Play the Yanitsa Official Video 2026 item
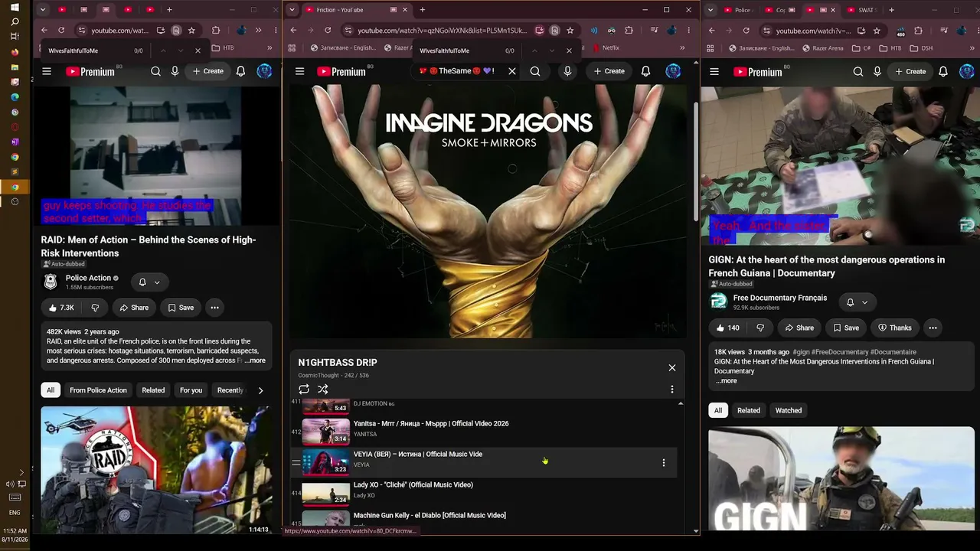980x551 pixels. click(431, 424)
